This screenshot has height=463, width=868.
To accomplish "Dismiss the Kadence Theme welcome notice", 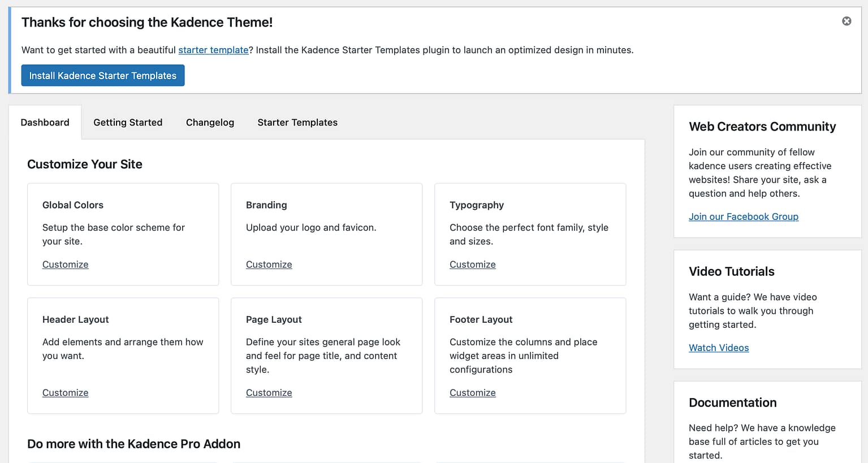I will (847, 21).
